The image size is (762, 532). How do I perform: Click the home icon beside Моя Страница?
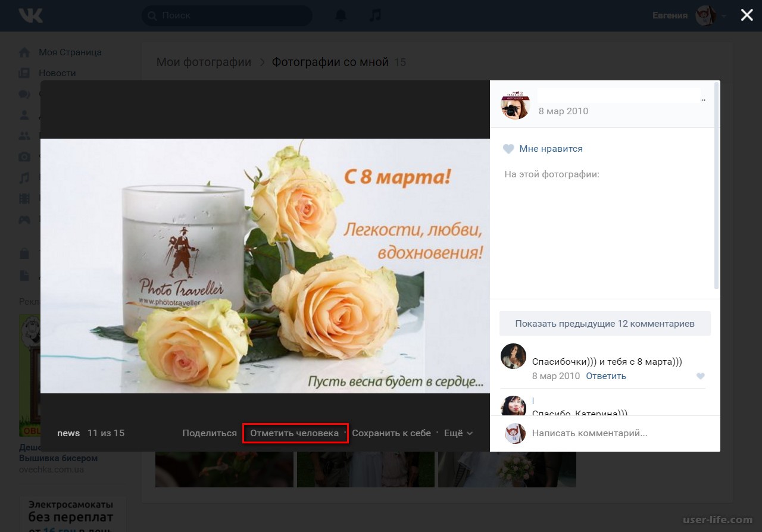pyautogui.click(x=24, y=52)
